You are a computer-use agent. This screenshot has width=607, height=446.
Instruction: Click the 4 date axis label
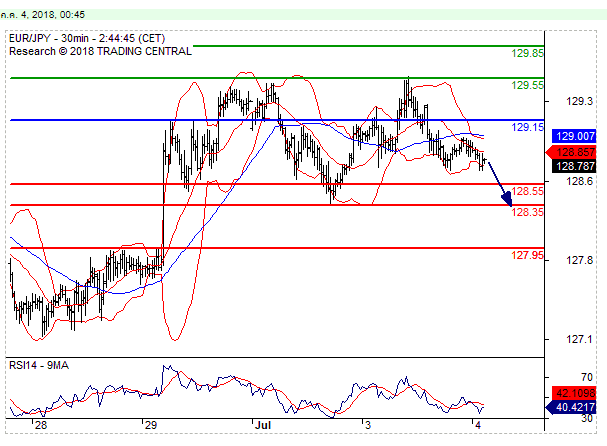tap(478, 425)
